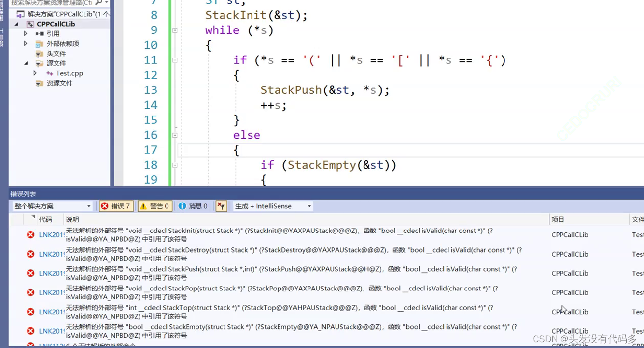Select the 外部依赖项 tree item
The height and width of the screenshot is (348, 644).
point(62,44)
